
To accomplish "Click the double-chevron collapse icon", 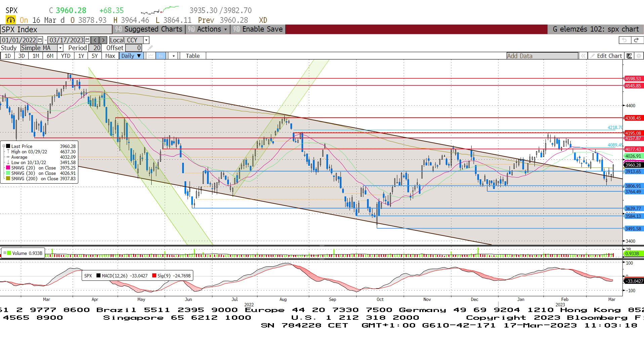I will point(583,56).
